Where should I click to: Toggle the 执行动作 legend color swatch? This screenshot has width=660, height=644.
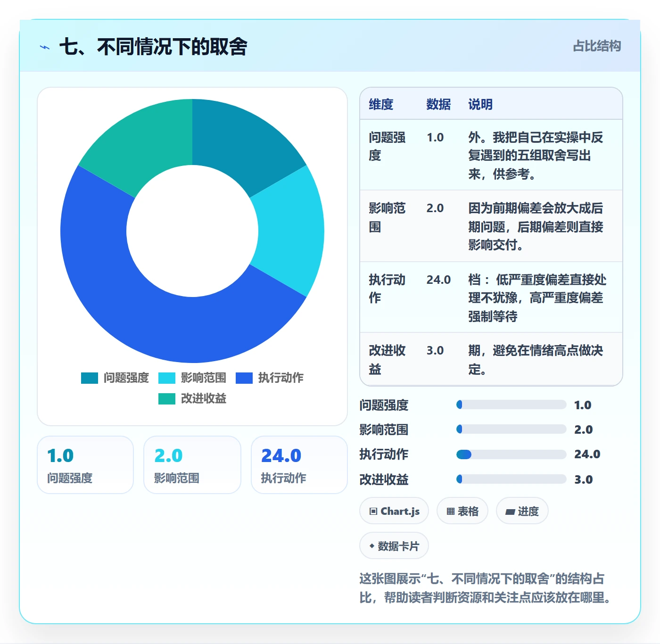click(x=244, y=378)
